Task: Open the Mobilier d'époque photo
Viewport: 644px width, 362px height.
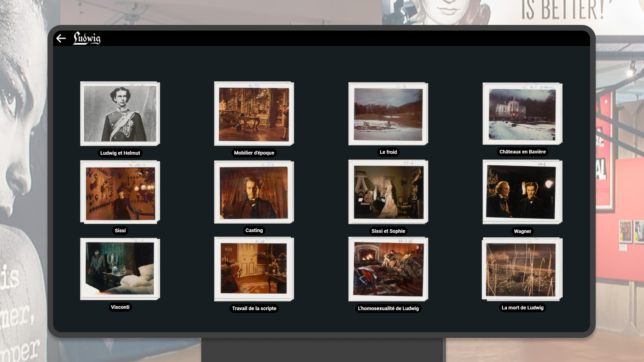Action: [x=254, y=113]
